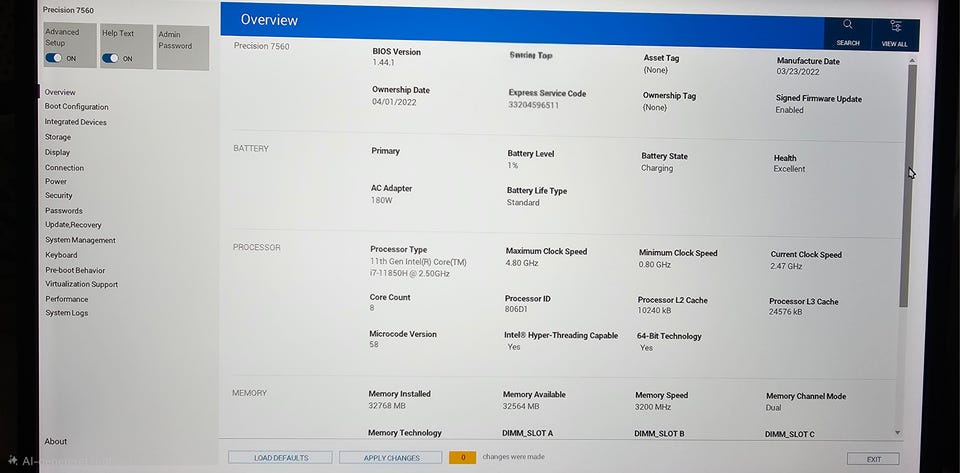
Task: Click the Apply Changes button
Action: coord(391,458)
